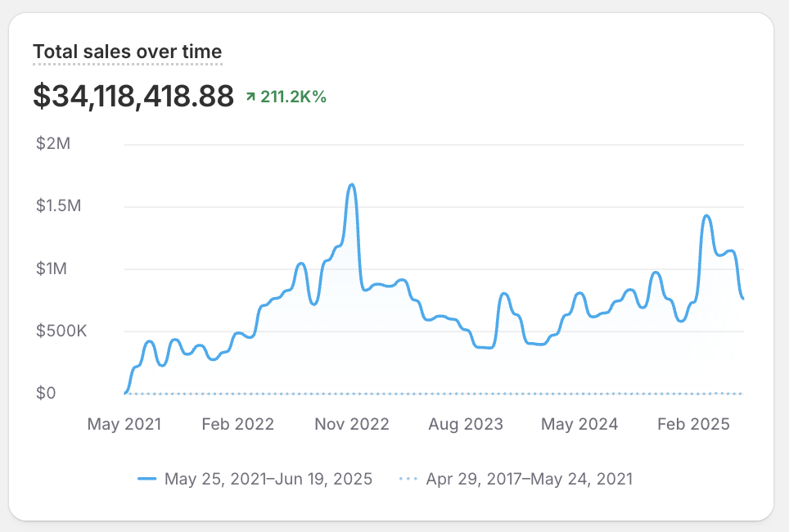Toggle the May 25, 2021–Jun 19, 2025 series
789x532 pixels.
coord(268,479)
